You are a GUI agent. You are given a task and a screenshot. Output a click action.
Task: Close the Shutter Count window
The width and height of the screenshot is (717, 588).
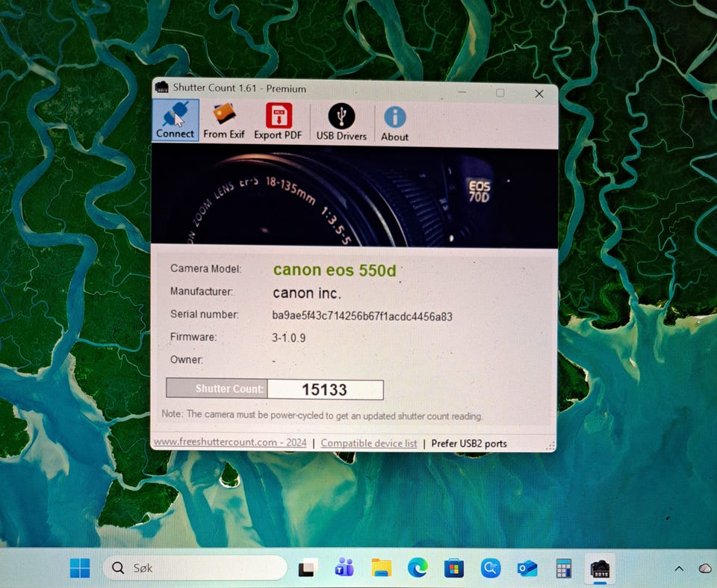(539, 94)
